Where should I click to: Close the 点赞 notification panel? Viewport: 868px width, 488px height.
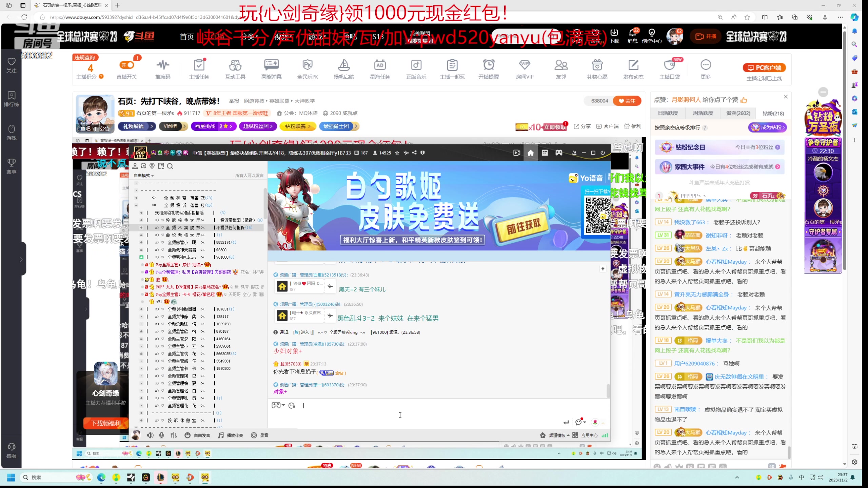coord(786,97)
